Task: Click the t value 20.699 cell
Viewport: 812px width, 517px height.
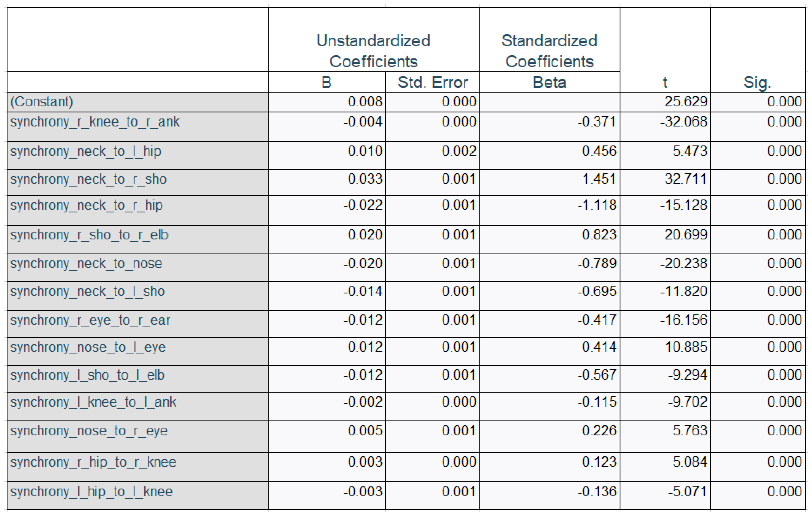Action: 686,235
